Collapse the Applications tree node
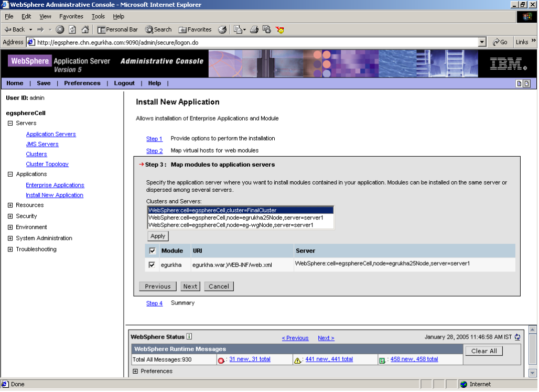The height and width of the screenshot is (392, 539). [10, 174]
